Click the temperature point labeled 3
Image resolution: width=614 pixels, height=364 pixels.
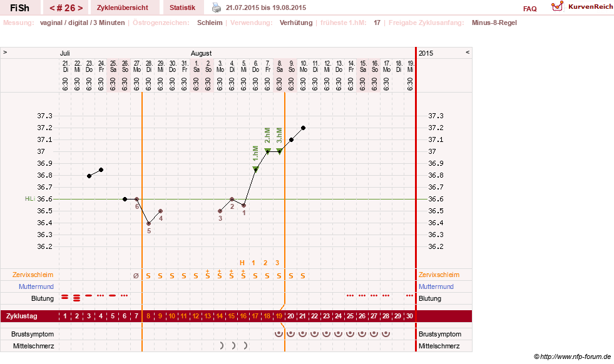click(x=220, y=211)
